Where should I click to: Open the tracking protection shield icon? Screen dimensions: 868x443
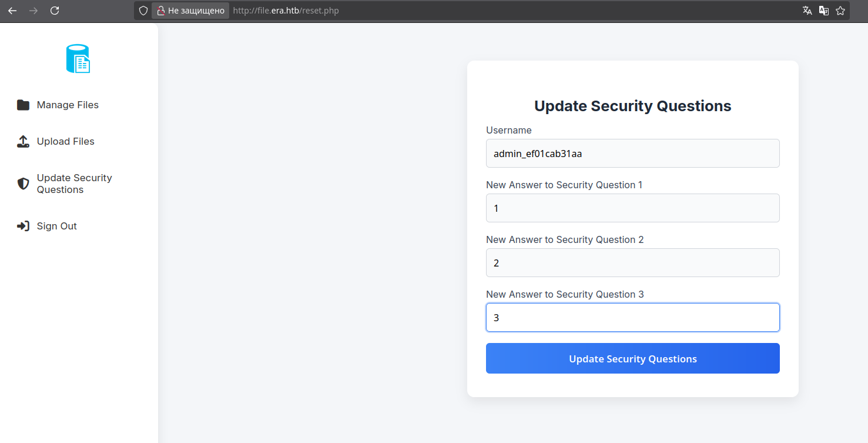click(x=143, y=11)
